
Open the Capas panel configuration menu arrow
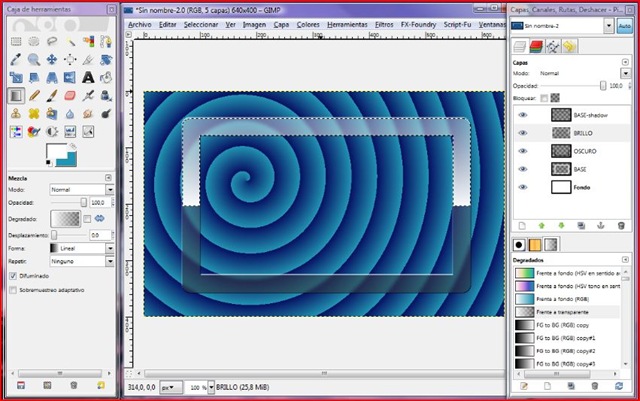coord(625,62)
